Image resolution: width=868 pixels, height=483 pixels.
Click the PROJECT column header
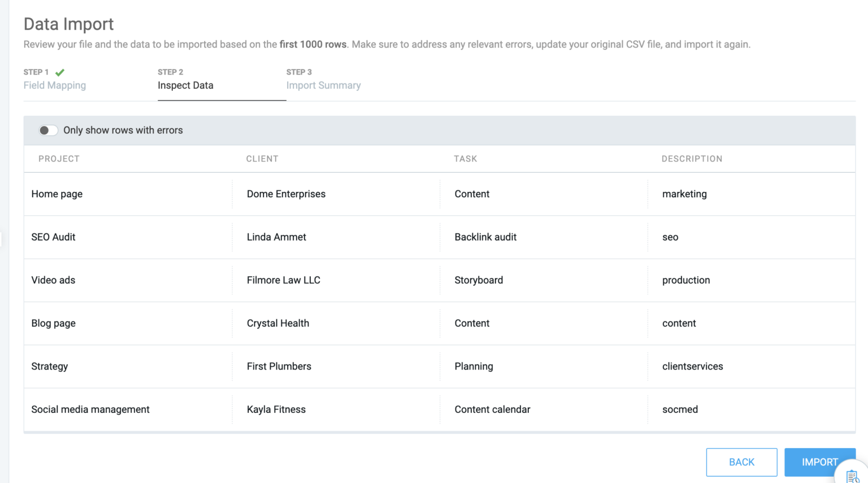pos(59,159)
